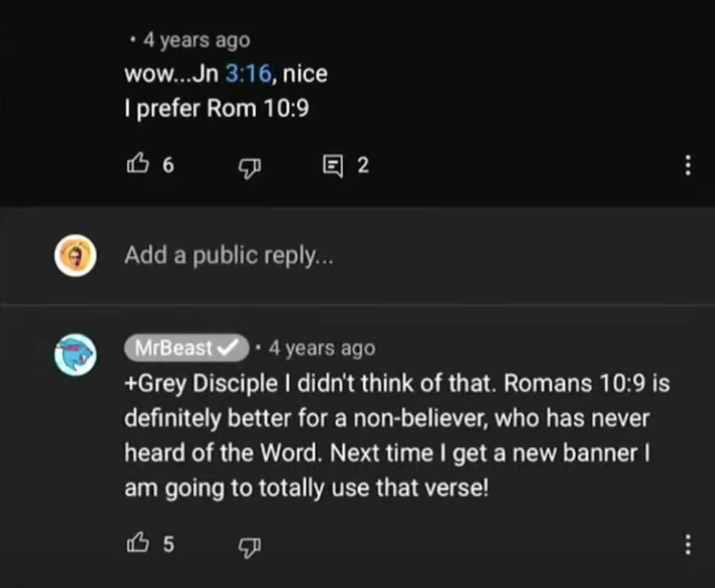Image resolution: width=715 pixels, height=588 pixels.
Task: Click your profile avatar beside reply box
Action: coord(74,255)
